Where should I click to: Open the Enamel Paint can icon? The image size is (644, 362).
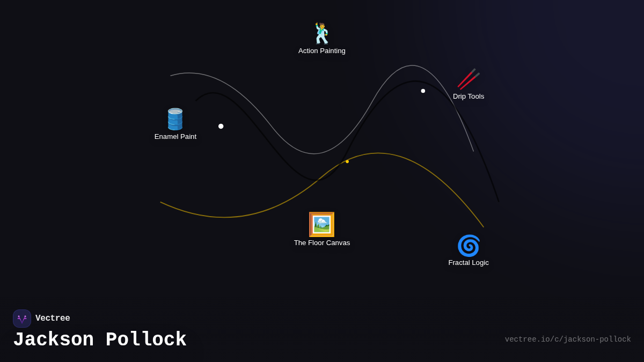pos(175,119)
